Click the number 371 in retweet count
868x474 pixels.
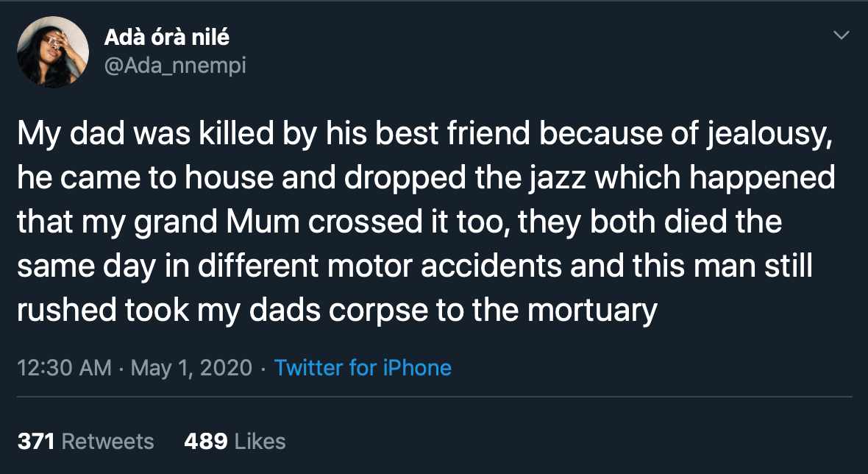click(x=37, y=441)
